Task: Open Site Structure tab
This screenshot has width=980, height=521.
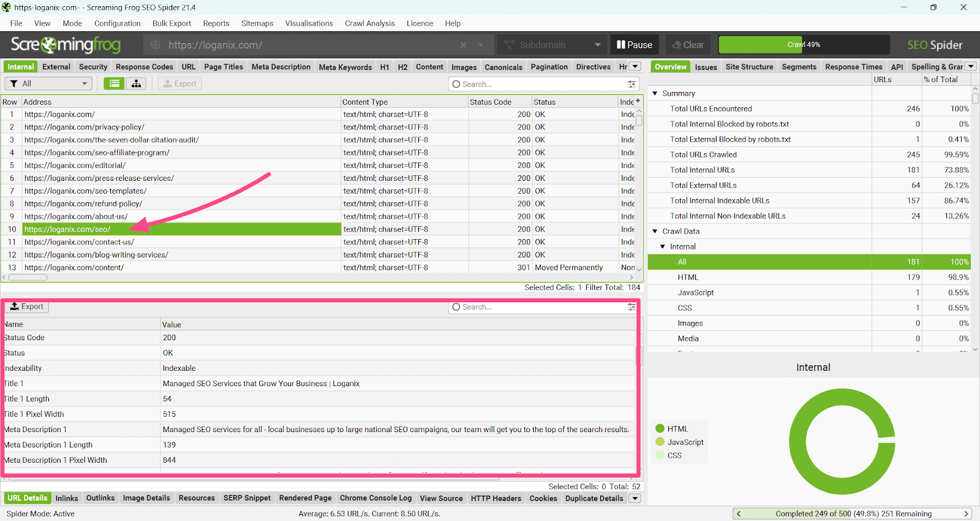Action: (749, 67)
